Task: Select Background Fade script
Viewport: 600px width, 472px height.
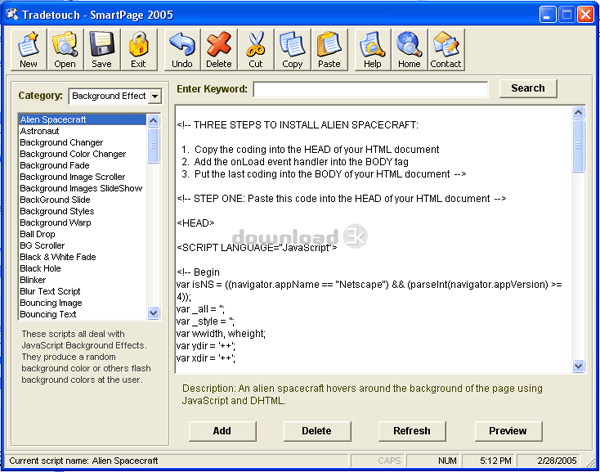Action: [x=82, y=165]
